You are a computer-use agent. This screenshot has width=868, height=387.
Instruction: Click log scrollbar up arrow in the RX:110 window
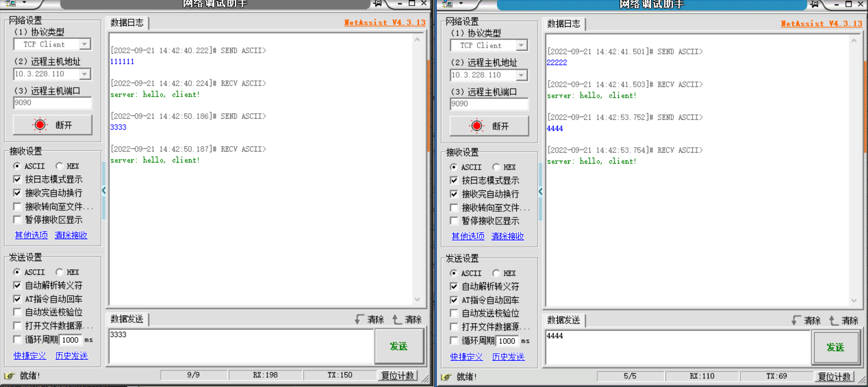click(x=854, y=41)
